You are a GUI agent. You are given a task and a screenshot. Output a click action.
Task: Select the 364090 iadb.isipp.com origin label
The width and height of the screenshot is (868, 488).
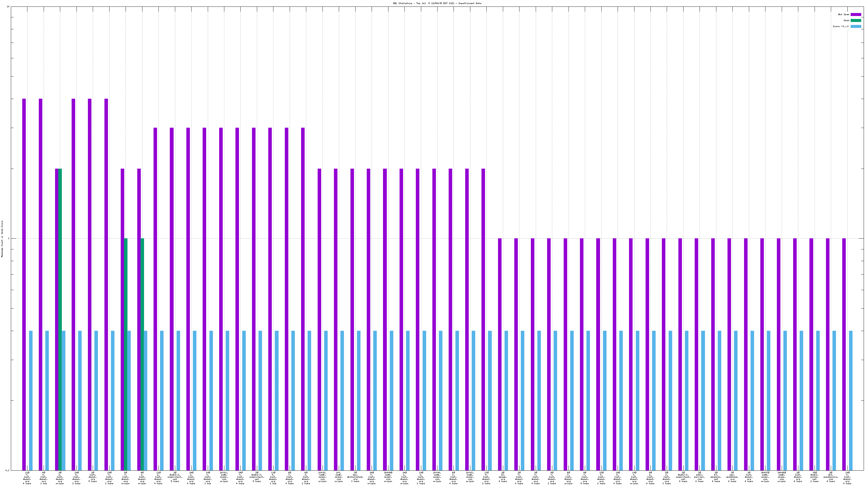(388, 477)
